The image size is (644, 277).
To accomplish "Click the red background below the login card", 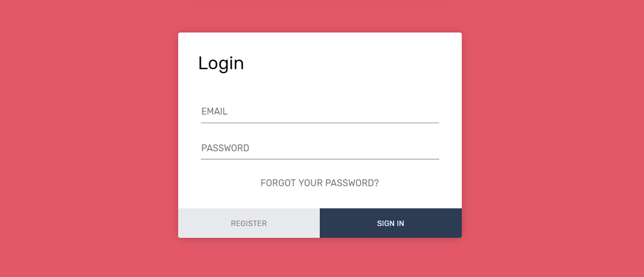I will coord(320,258).
